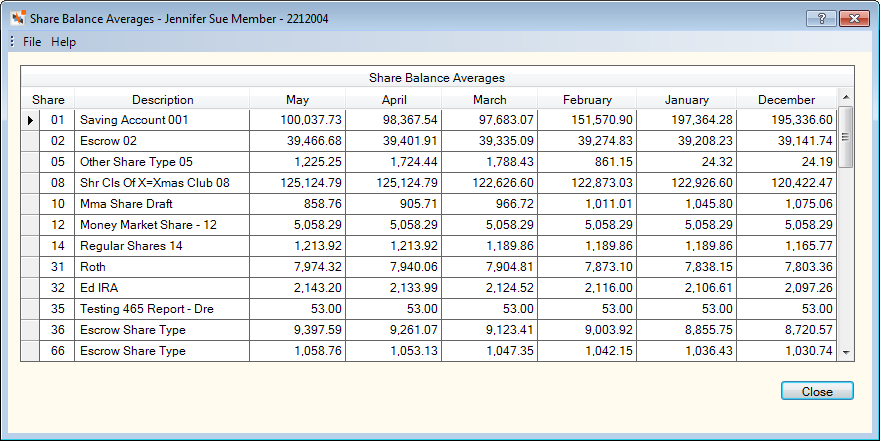Click March value 97,683.07
The height and width of the screenshot is (441, 880).
tap(490, 120)
